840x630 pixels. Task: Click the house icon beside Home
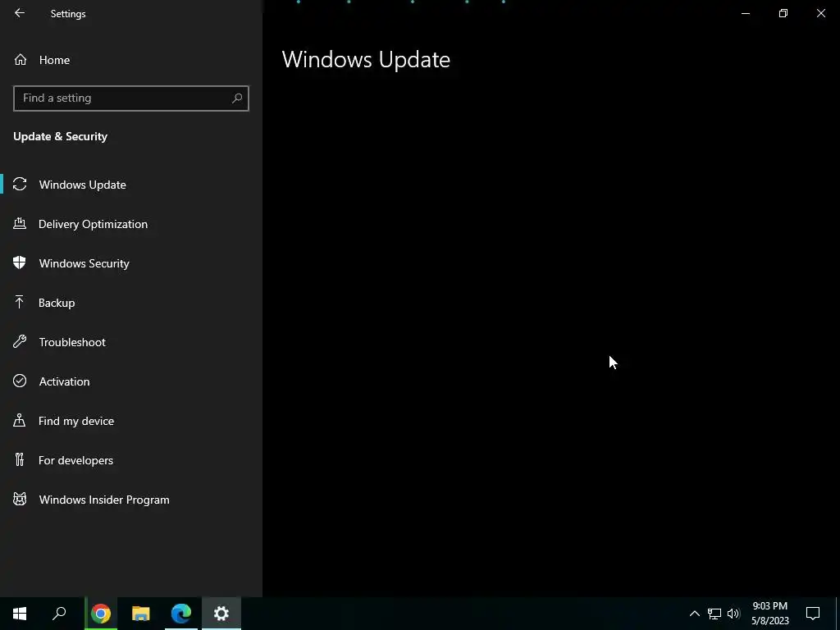point(21,59)
